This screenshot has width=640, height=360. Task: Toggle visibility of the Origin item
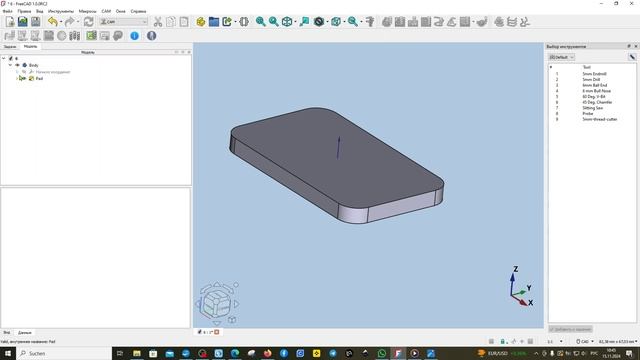tap(24, 71)
